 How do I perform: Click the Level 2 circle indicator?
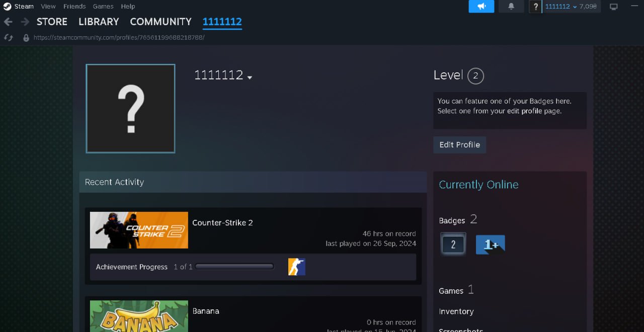475,76
